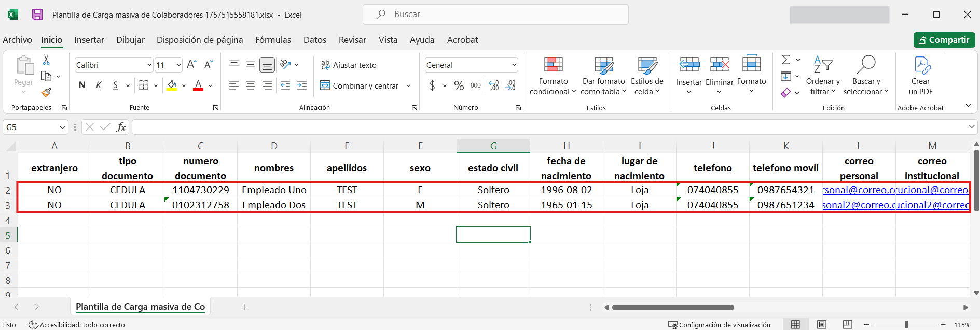Click the Cut scissors icon
Image resolution: width=980 pixels, height=330 pixels.
coord(46,60)
